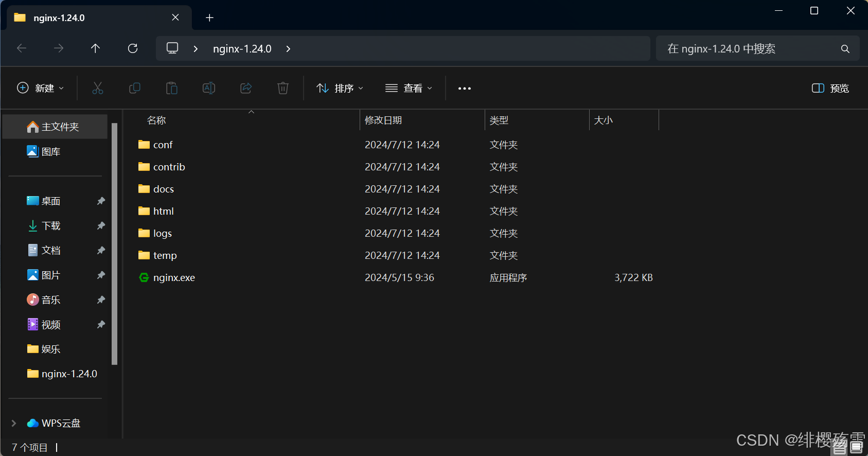Click the Paste clipboard icon
Viewport: 868px width, 456px height.
click(x=172, y=88)
